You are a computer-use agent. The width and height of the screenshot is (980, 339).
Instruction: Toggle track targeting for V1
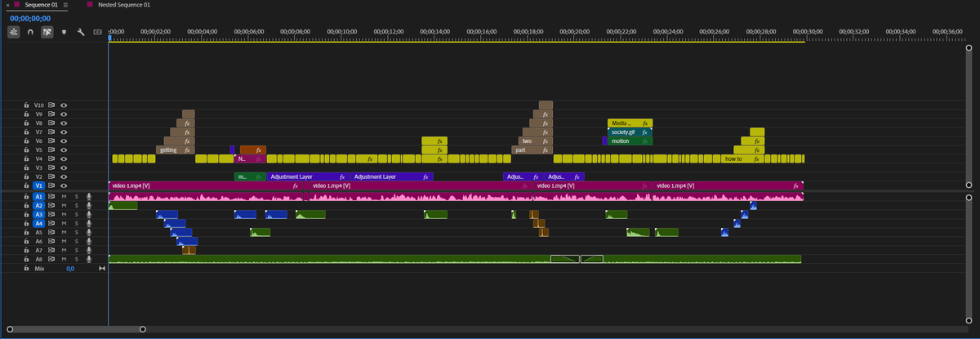[38, 185]
